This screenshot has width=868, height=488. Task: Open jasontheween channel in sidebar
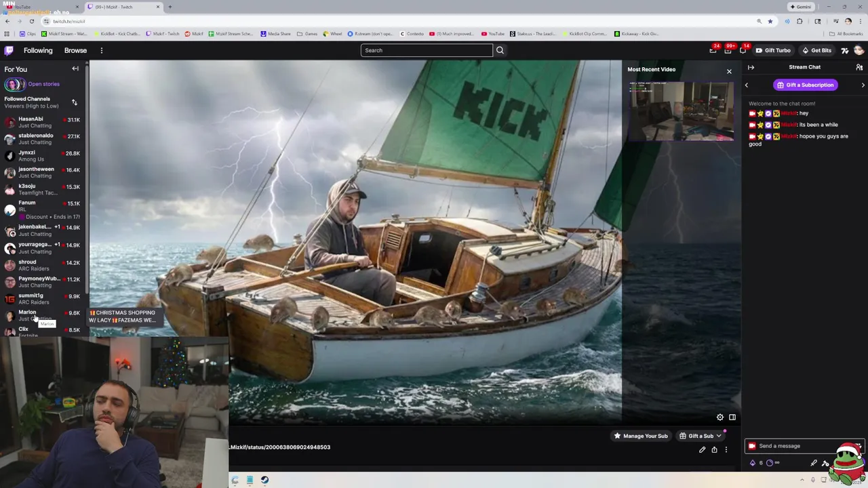(x=42, y=172)
